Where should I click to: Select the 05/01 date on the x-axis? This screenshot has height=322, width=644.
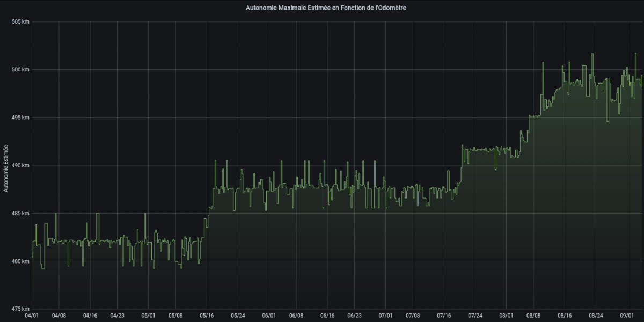click(148, 316)
